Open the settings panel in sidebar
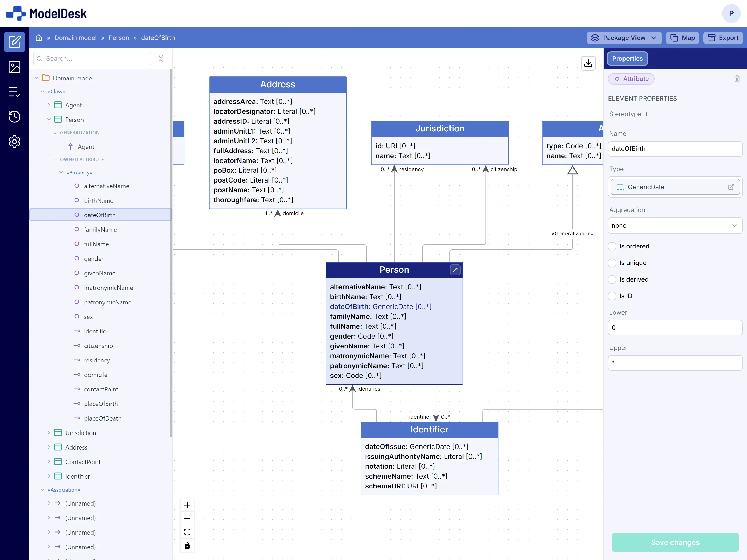747x560 pixels. 15,142
